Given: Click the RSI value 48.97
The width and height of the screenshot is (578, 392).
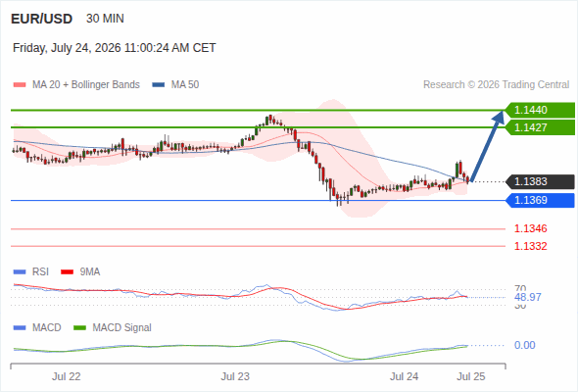Looking at the screenshot, I should (x=528, y=297).
